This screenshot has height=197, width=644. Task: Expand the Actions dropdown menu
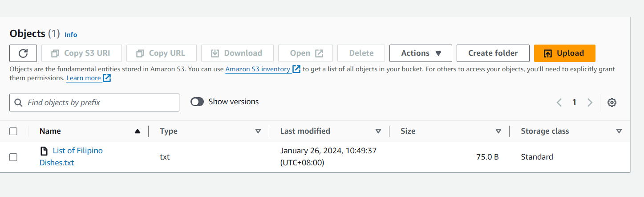421,53
